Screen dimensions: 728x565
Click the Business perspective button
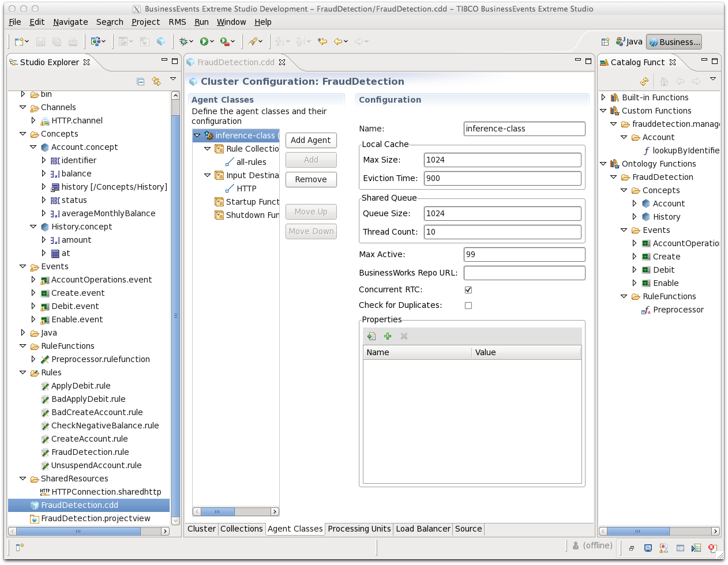[x=674, y=42]
